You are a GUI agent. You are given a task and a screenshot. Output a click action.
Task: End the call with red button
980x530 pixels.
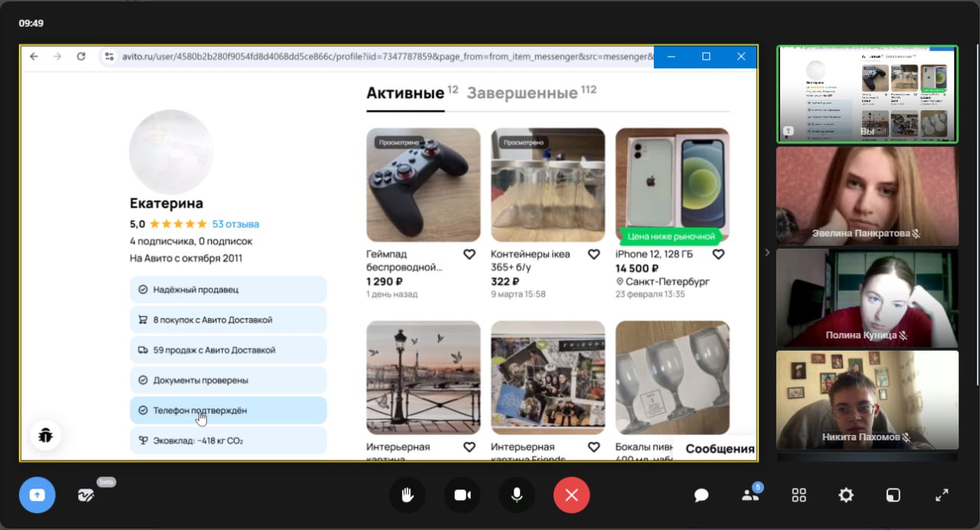click(572, 495)
